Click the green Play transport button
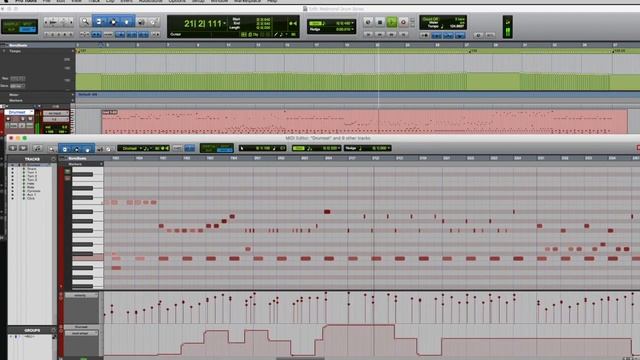Viewport: 640px width, 360px height. [391, 22]
